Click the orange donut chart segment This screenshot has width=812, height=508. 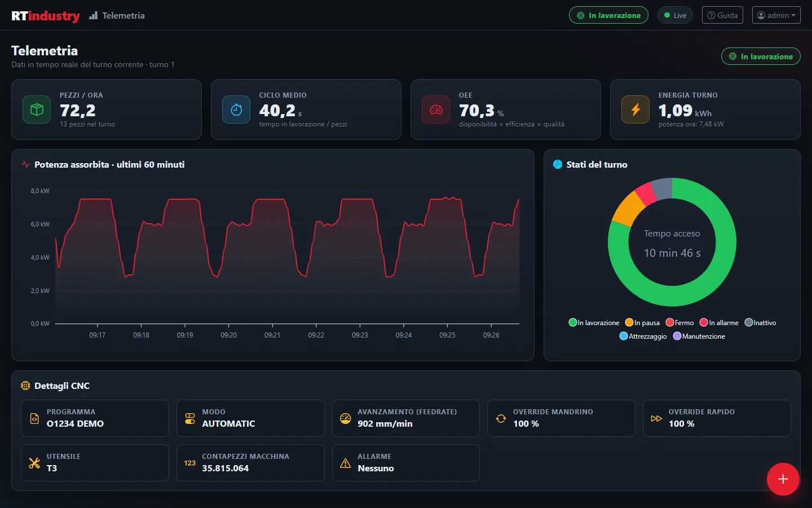click(x=628, y=208)
